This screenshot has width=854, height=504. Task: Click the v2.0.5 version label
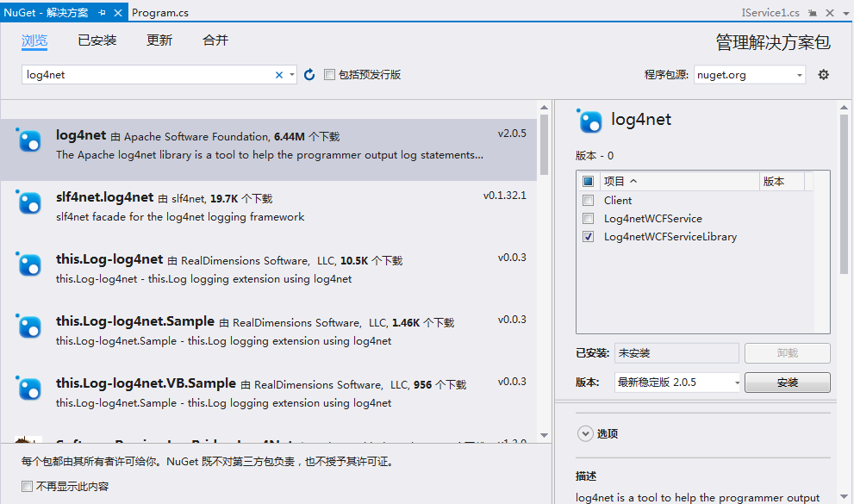pyautogui.click(x=512, y=134)
